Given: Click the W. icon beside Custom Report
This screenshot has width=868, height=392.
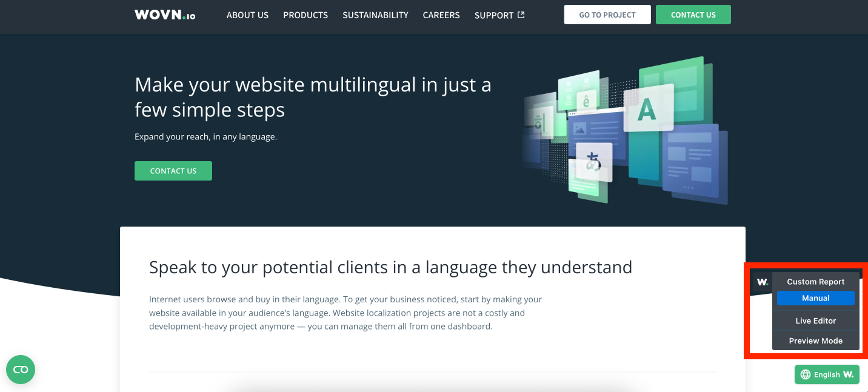Looking at the screenshot, I should click(762, 282).
